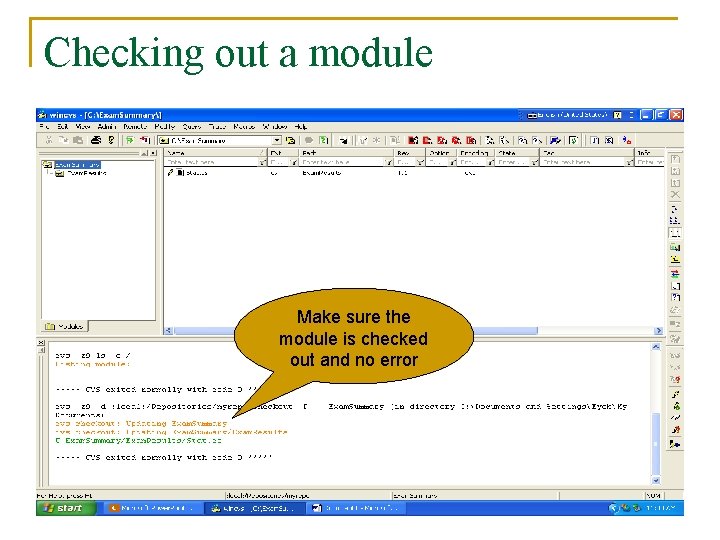Sort files by the Path column header
Image resolution: width=720 pixels, height=540 pixels.
(347, 152)
